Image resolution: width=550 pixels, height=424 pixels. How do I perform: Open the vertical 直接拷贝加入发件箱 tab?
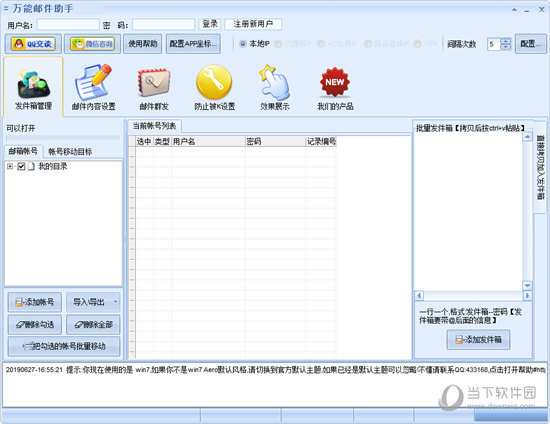[540, 167]
